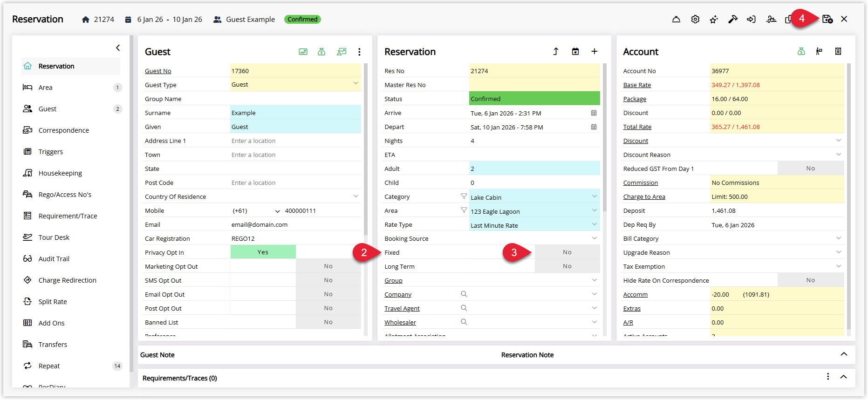Open the gear settings icon in header
The width and height of the screenshot is (868, 400).
tap(695, 19)
